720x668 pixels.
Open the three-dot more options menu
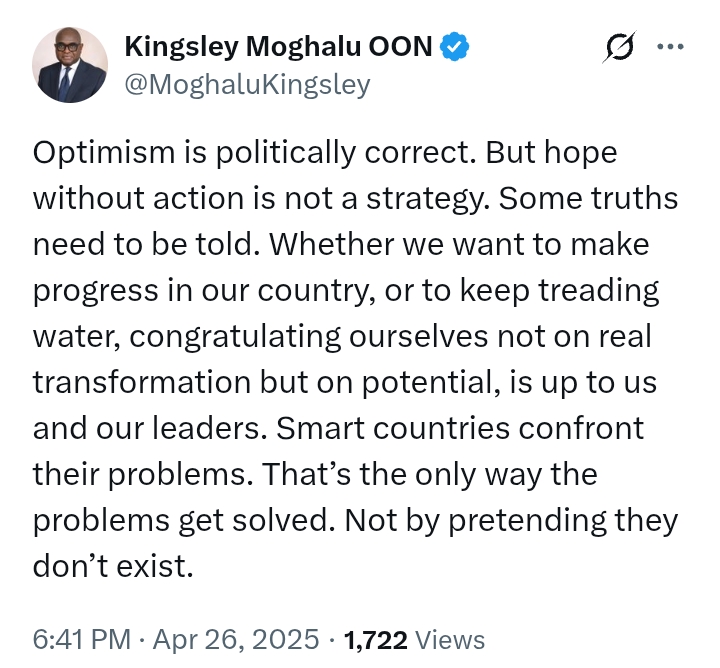pyautogui.click(x=669, y=47)
